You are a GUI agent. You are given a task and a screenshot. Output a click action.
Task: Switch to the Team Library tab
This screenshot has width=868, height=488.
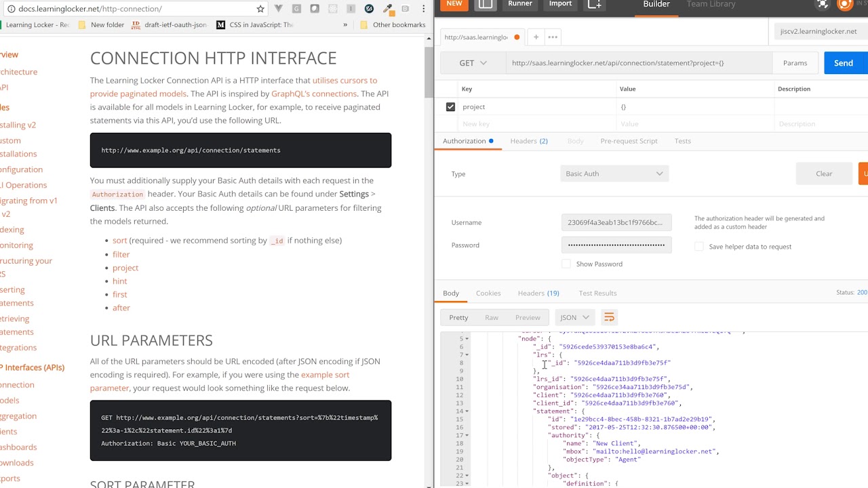(711, 4)
